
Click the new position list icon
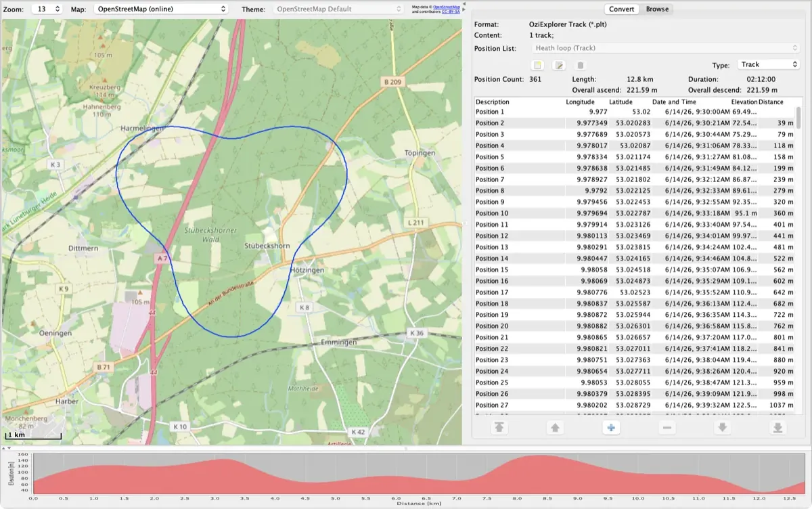coord(538,65)
